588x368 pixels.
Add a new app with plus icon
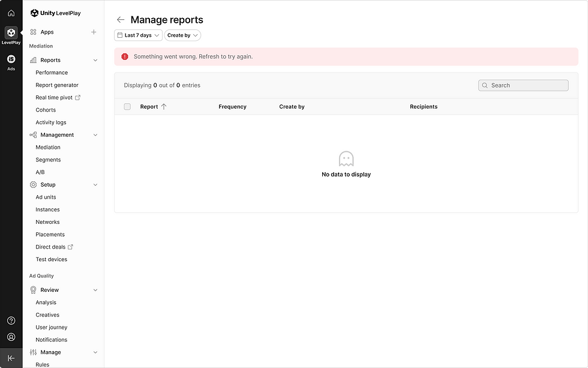(94, 32)
